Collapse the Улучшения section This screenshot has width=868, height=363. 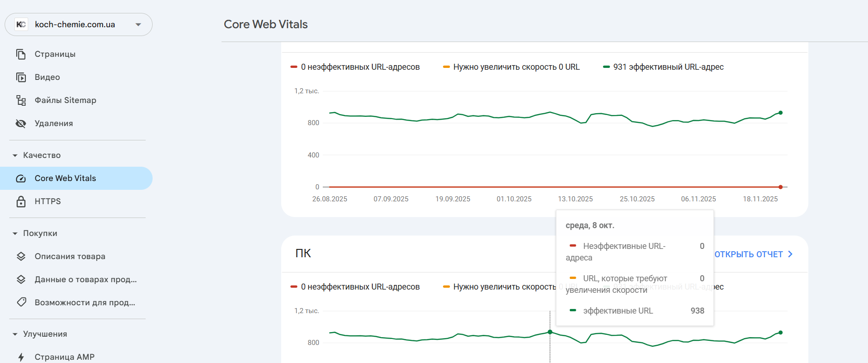[x=15, y=334]
